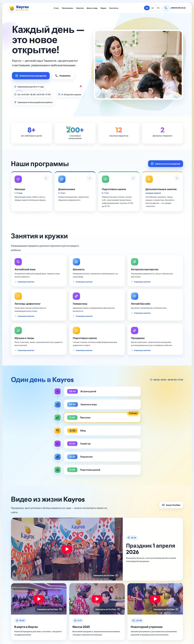The height and width of the screenshot is (644, 194).
Task: Switch language to UZ
Action: click(x=152, y=8)
